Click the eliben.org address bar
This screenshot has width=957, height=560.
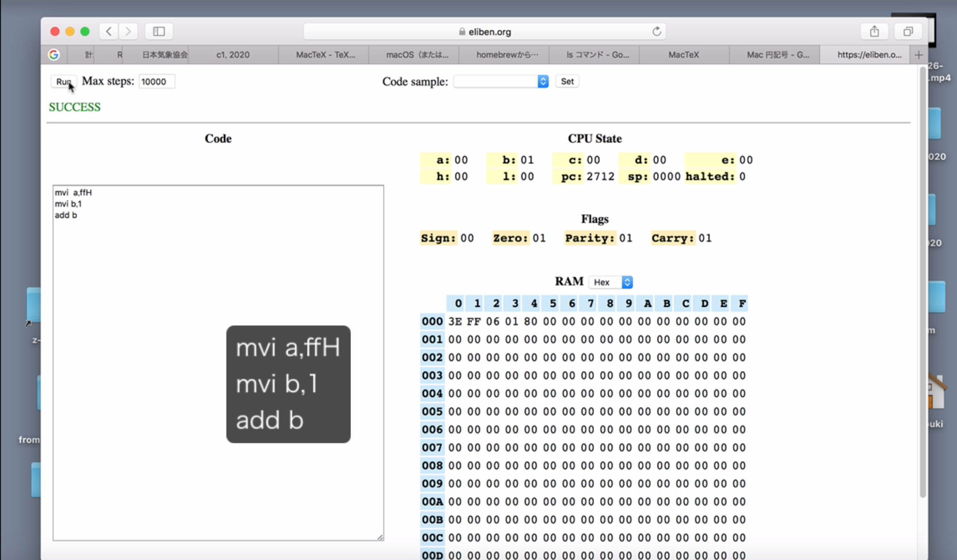pyautogui.click(x=484, y=32)
